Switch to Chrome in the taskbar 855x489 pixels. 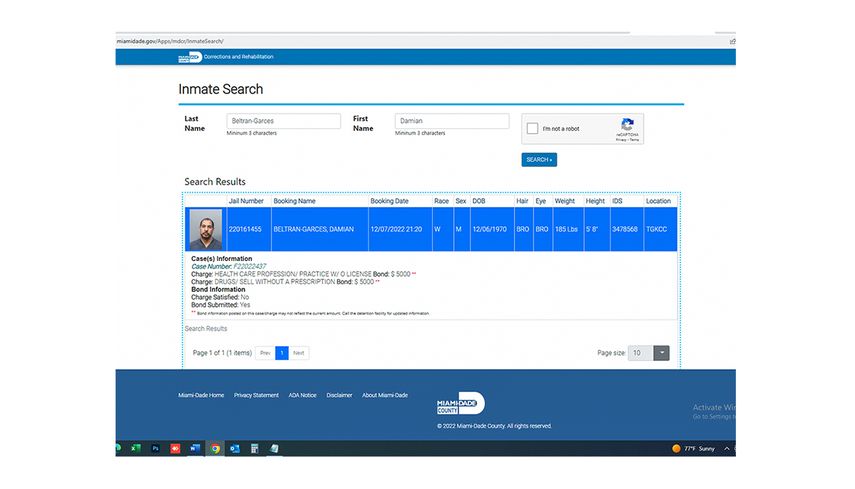(x=215, y=449)
